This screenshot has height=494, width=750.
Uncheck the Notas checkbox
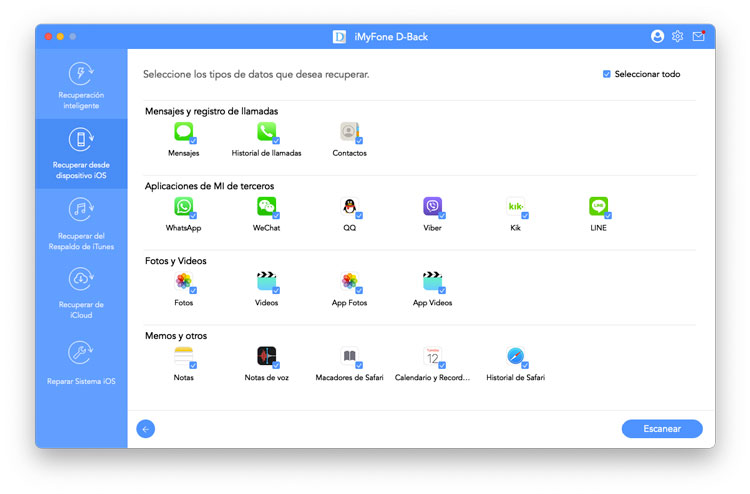click(x=193, y=365)
